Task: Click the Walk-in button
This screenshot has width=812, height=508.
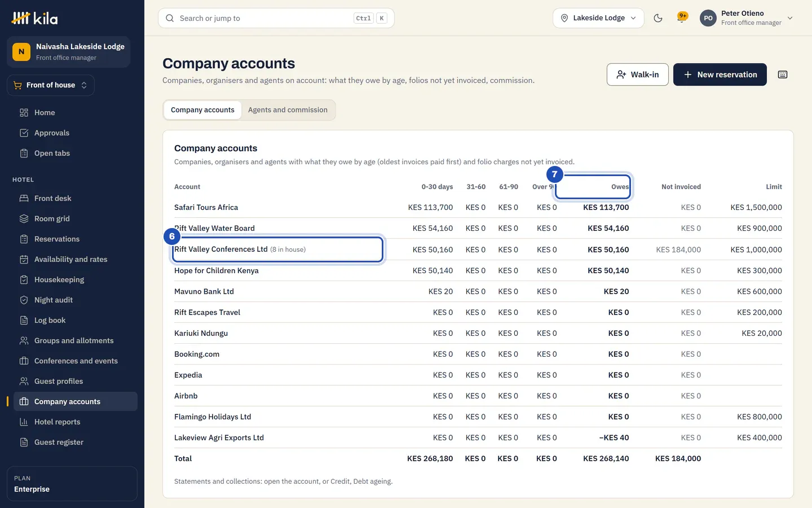Action: click(638, 75)
